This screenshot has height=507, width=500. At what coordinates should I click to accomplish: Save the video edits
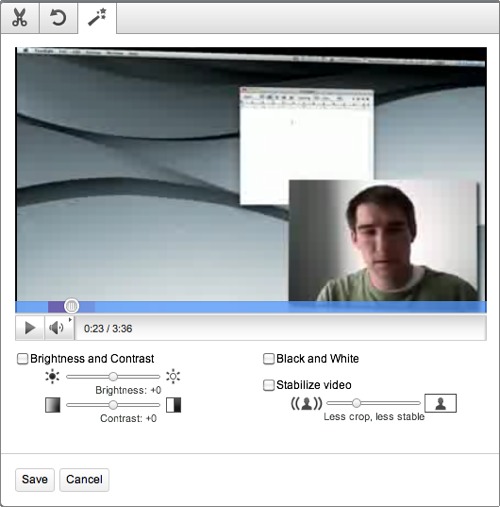point(35,480)
